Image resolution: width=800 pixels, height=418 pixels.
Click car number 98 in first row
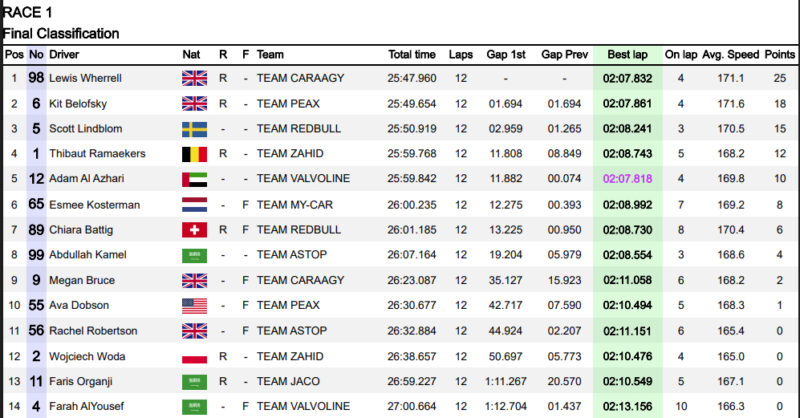(36, 78)
